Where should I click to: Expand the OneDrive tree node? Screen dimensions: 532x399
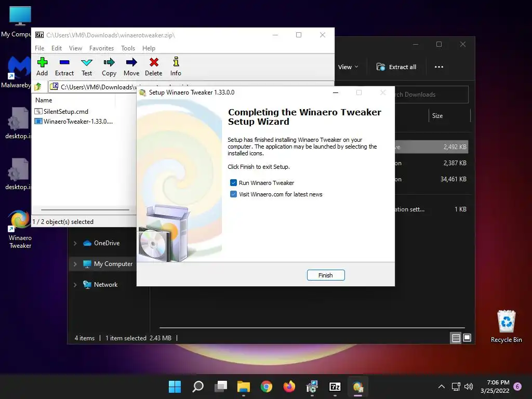75,243
